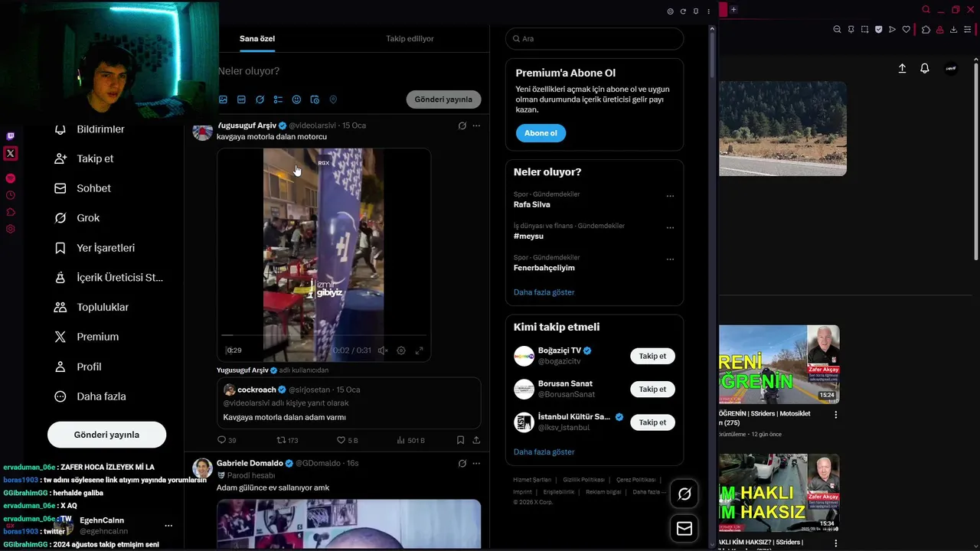This screenshot has width=980, height=551.
Task: Unmute the video volume icon
Action: [x=383, y=350]
